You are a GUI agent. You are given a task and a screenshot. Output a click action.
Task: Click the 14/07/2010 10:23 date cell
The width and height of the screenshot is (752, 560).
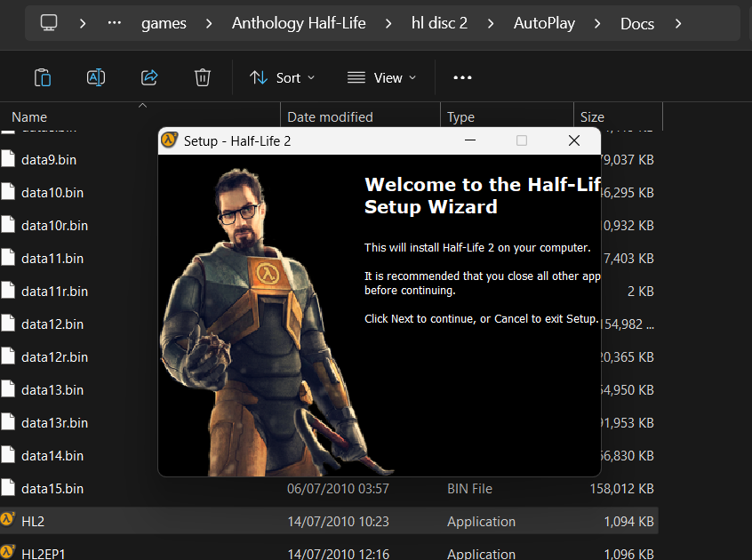coord(338,522)
